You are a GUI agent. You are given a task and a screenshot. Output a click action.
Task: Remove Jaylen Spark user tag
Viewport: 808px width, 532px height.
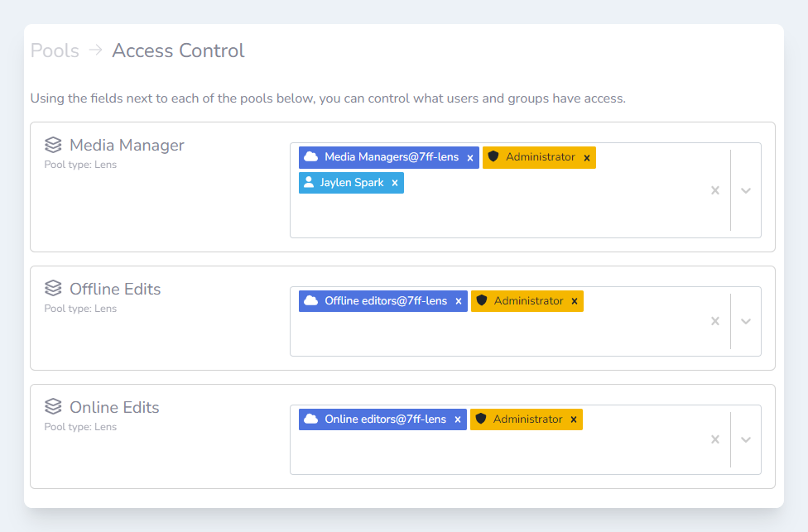pyautogui.click(x=395, y=183)
